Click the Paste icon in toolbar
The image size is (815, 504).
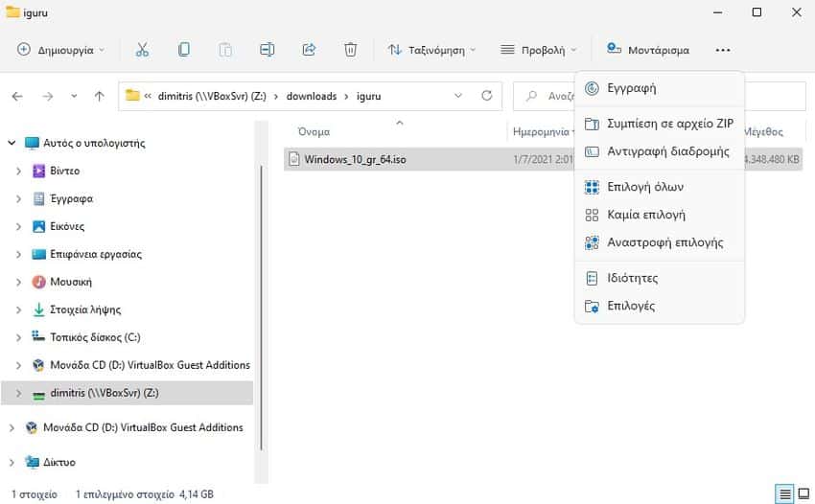click(x=225, y=50)
